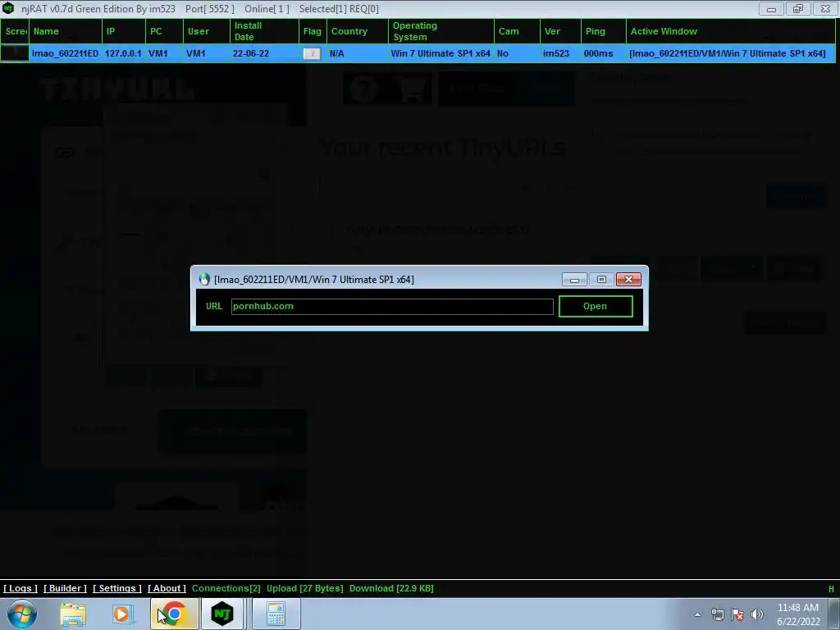840x630 pixels.
Task: Sort by the IP column header
Action: click(x=124, y=32)
